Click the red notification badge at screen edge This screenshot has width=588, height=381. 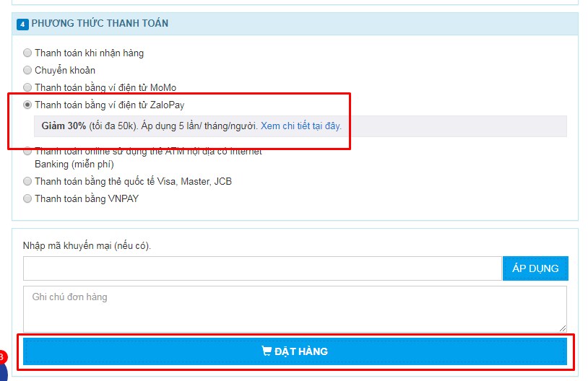click(2, 357)
